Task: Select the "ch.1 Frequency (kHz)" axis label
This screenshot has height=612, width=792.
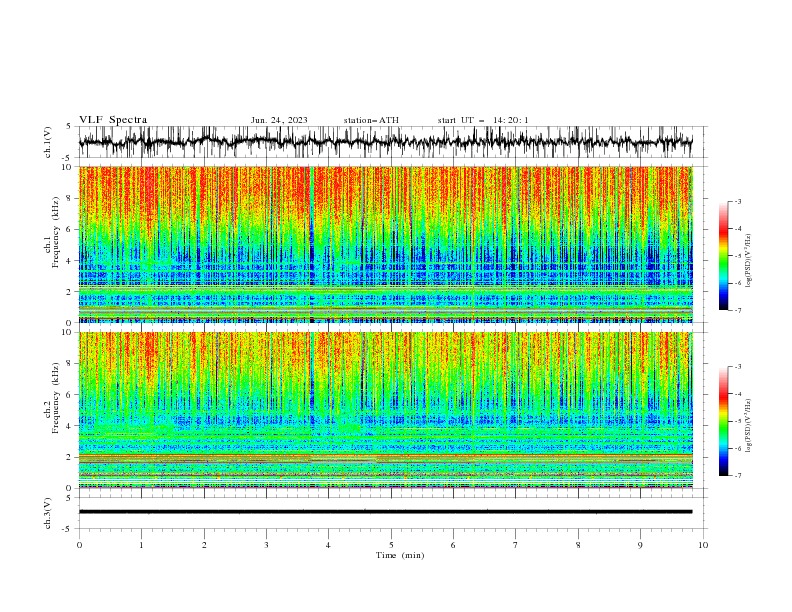Action: [x=52, y=231]
